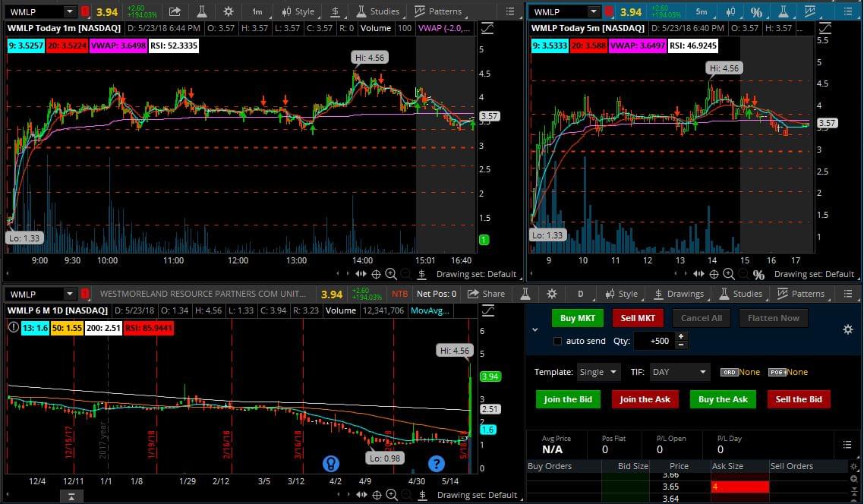Enable auto send checkbox
This screenshot has width=864, height=504.
coord(557,341)
